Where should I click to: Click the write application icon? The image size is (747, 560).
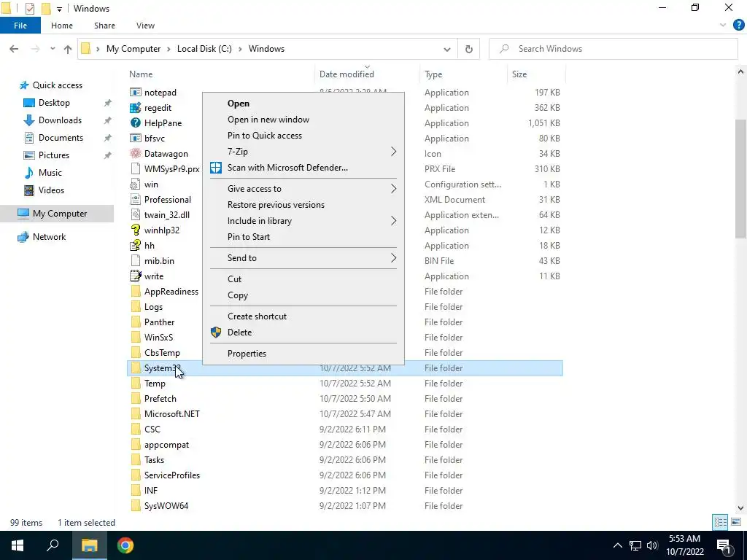(x=136, y=276)
